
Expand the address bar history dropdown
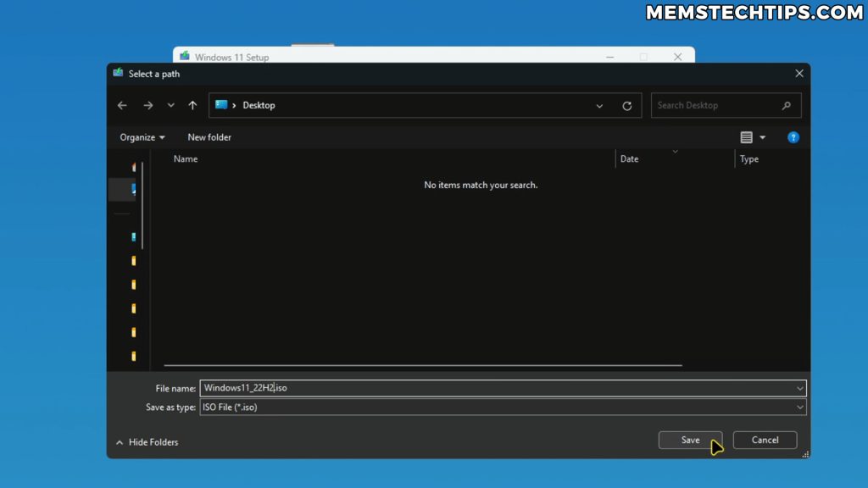(x=599, y=106)
